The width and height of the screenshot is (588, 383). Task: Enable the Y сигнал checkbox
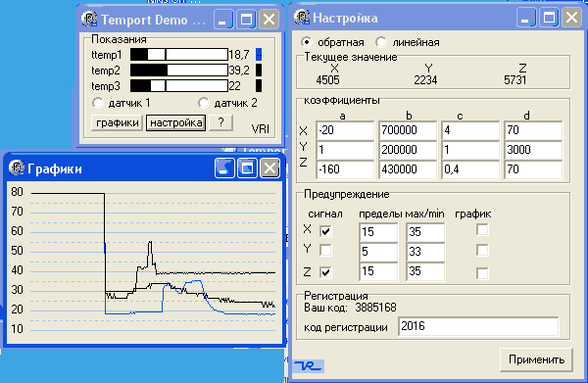[325, 250]
